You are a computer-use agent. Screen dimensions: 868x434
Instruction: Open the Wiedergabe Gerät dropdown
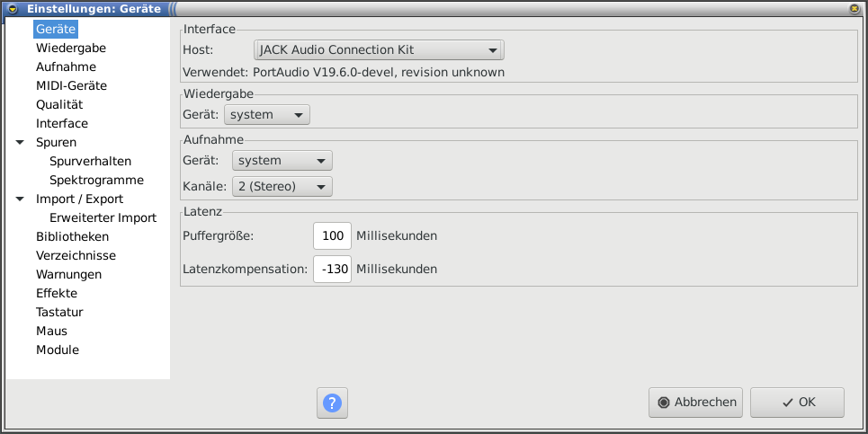click(265, 115)
